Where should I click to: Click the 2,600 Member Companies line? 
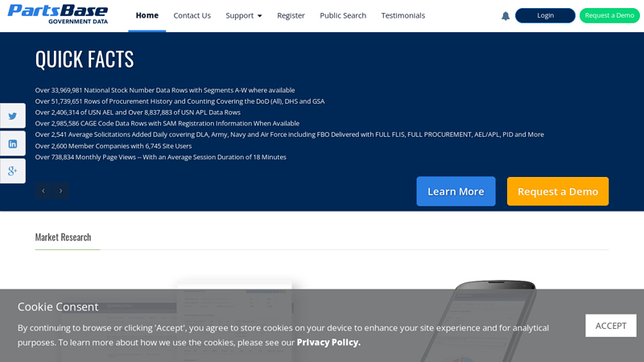point(114,146)
